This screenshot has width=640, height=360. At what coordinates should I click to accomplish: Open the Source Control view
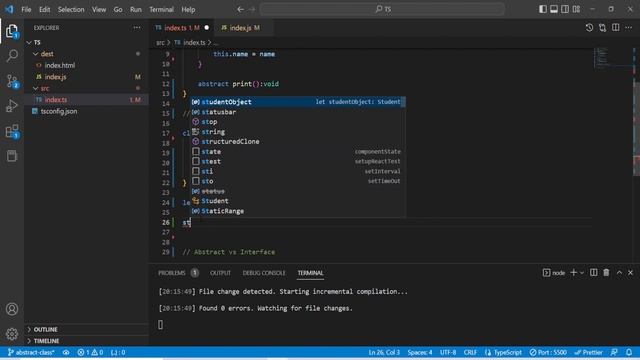point(12,81)
